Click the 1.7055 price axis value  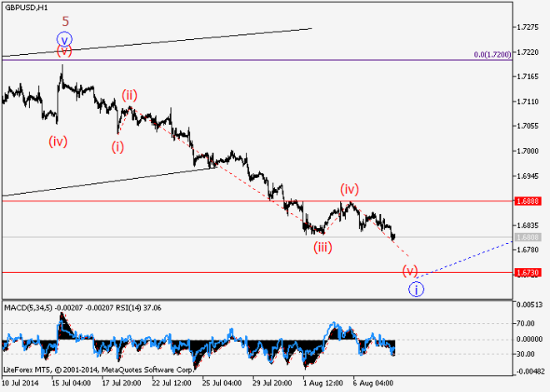pos(527,127)
